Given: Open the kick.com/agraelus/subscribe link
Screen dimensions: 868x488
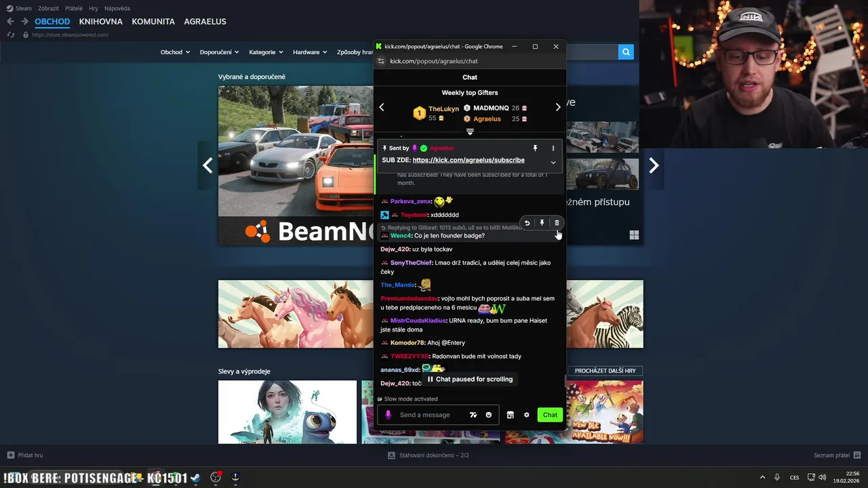Looking at the screenshot, I should pos(469,160).
